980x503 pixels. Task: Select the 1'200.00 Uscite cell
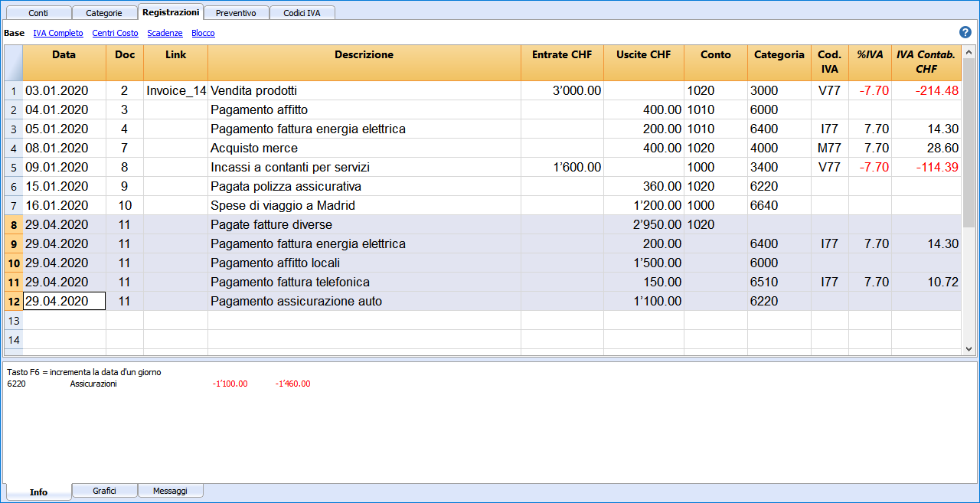(644, 205)
